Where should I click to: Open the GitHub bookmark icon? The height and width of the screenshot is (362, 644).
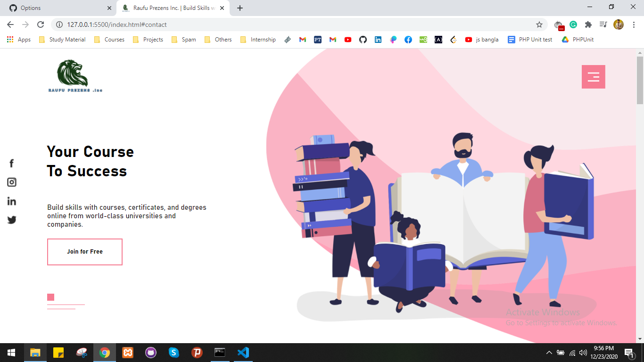(363, 40)
